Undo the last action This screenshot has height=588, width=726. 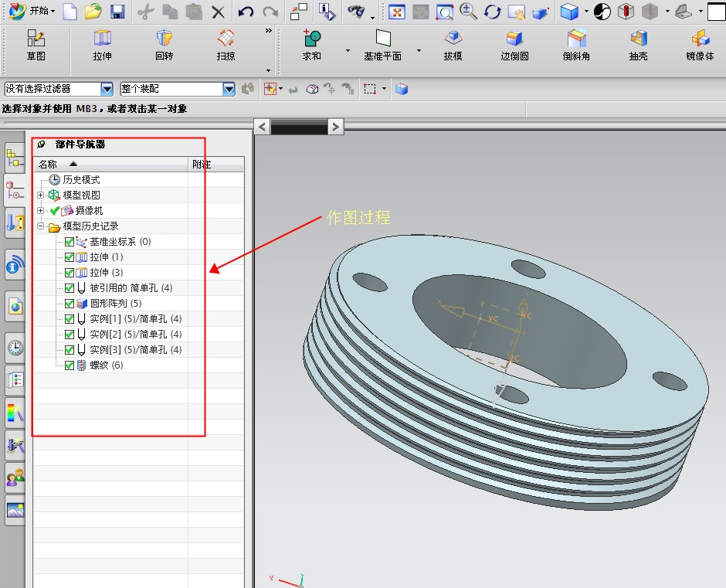246,12
